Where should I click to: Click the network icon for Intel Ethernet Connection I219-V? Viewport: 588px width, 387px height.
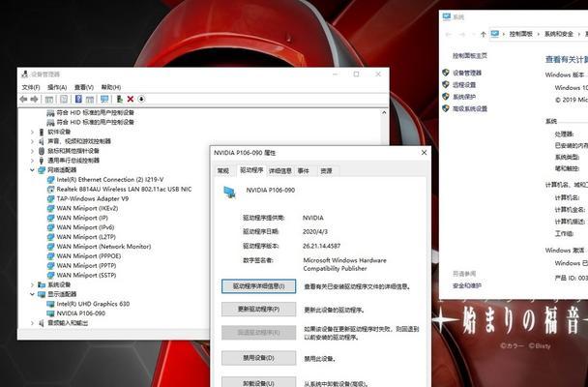click(x=50, y=180)
